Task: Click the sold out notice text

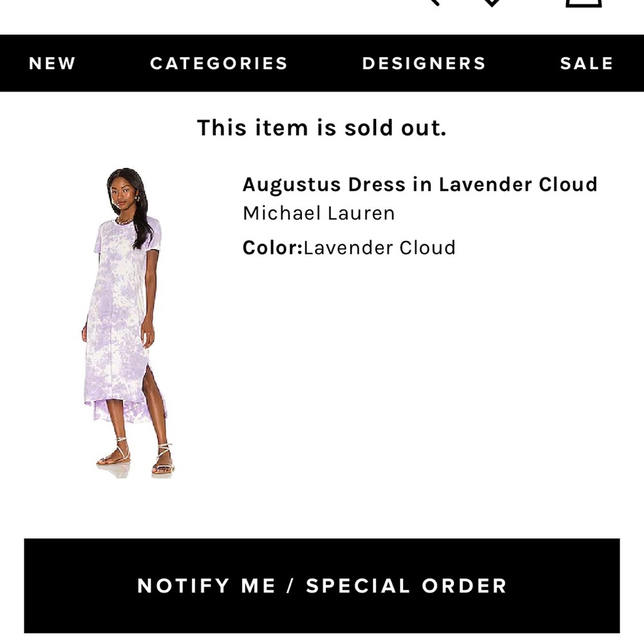Action: pos(322,128)
